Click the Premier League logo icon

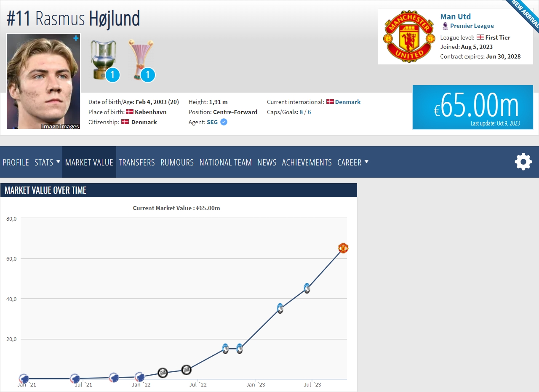(445, 26)
